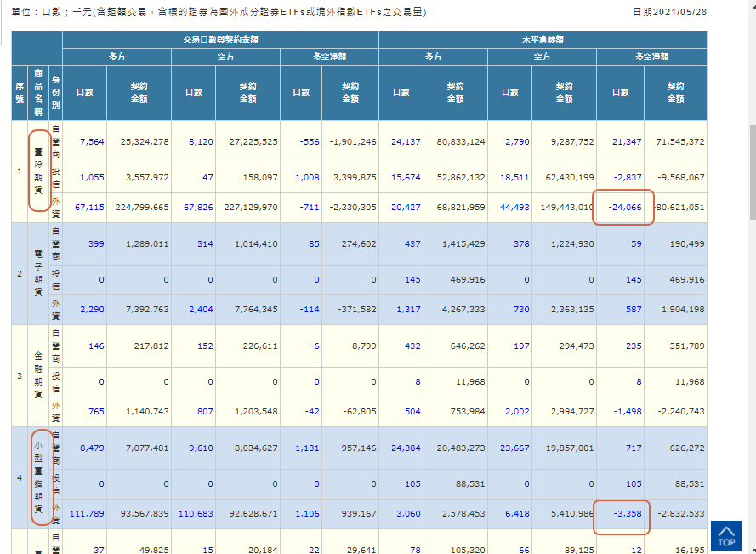Select the 2,290 electronics futures long link
This screenshot has width=756, height=554.
click(92, 310)
